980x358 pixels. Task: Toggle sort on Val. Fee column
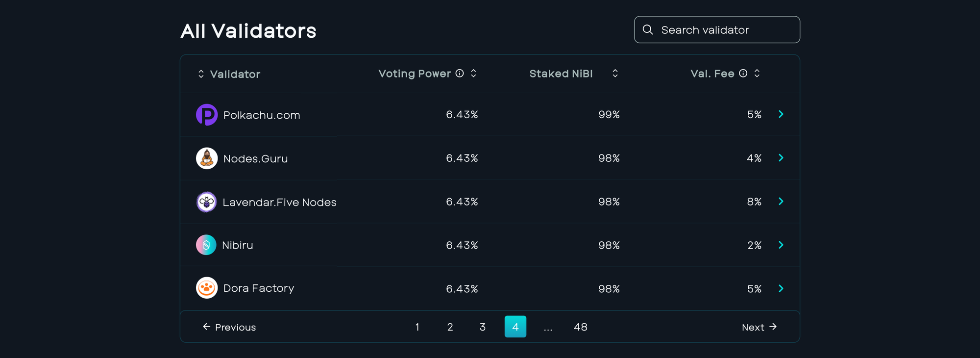(757, 74)
